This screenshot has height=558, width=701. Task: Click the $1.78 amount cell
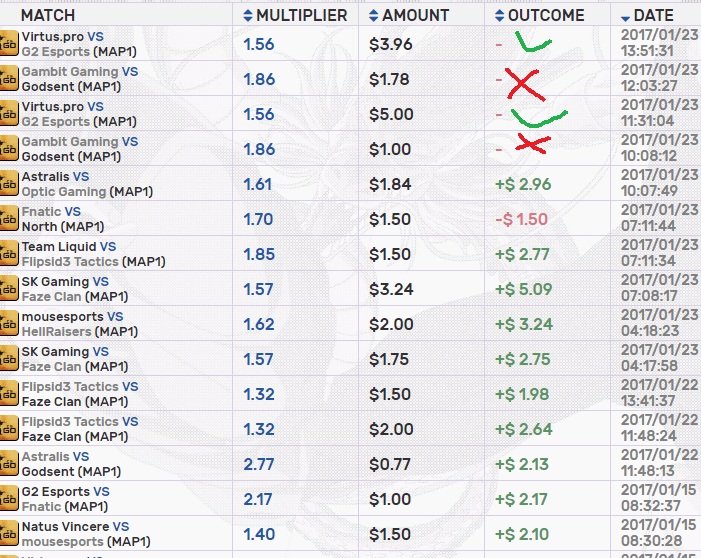[x=389, y=79]
